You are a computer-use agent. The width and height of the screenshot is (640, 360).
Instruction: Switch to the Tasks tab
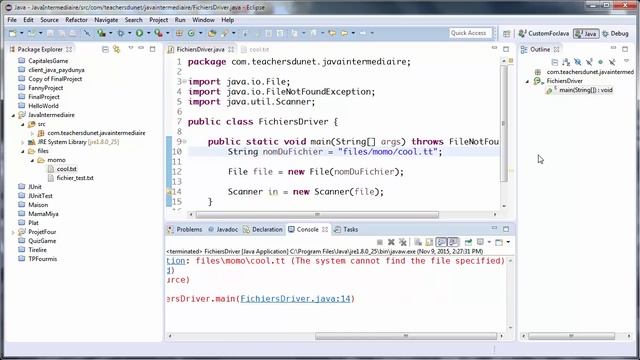[x=346, y=229]
